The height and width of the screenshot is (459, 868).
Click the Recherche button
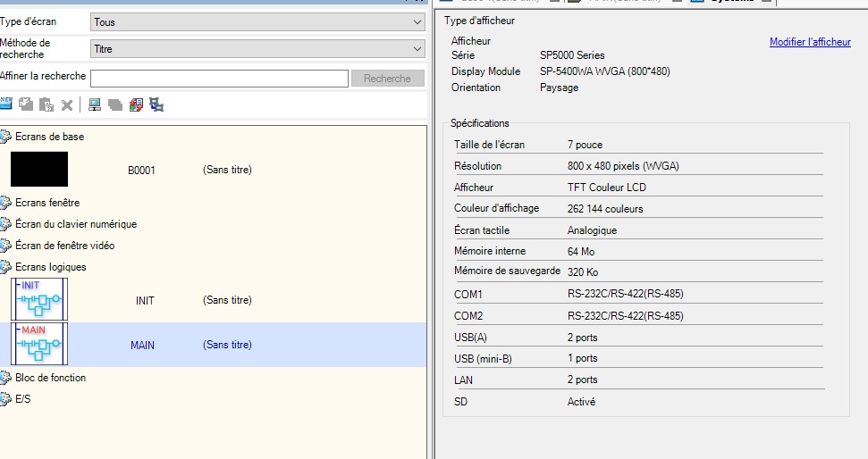387,79
